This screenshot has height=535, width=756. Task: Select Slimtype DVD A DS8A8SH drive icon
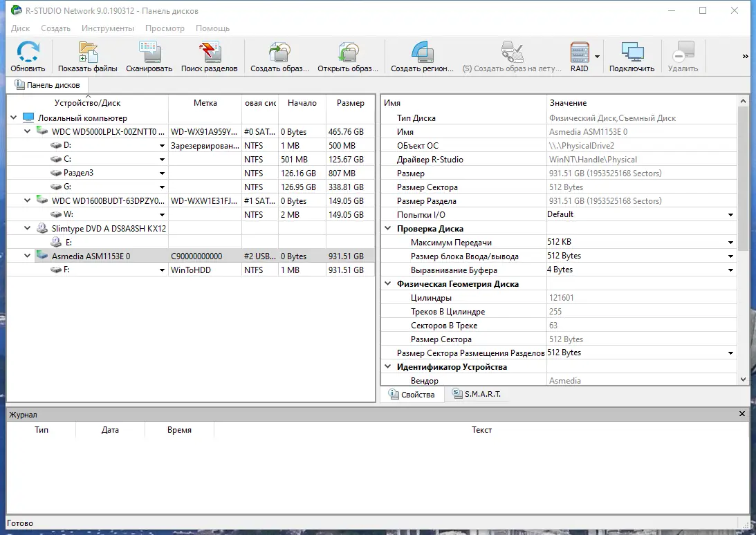coord(42,228)
